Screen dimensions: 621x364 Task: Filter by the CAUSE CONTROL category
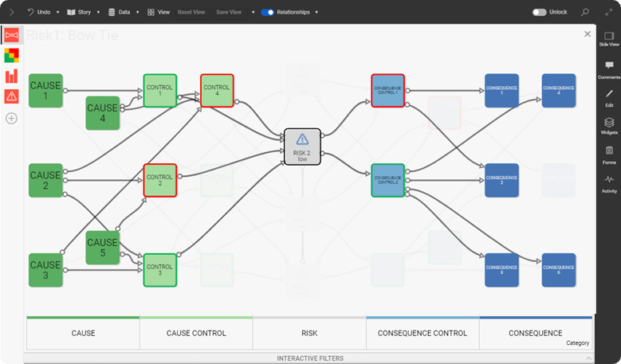[x=196, y=333]
